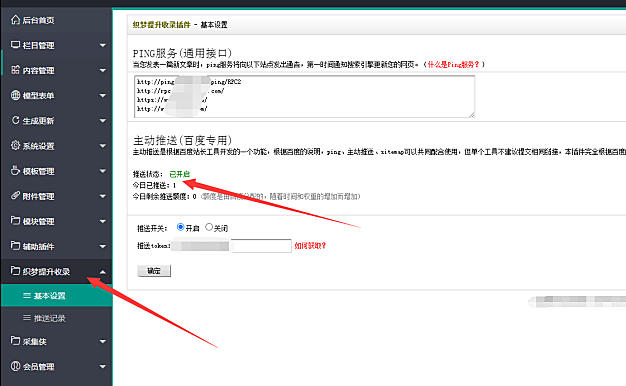
Task: Collapse the 织梦提升收录 menu arrow
Action: 103,272
